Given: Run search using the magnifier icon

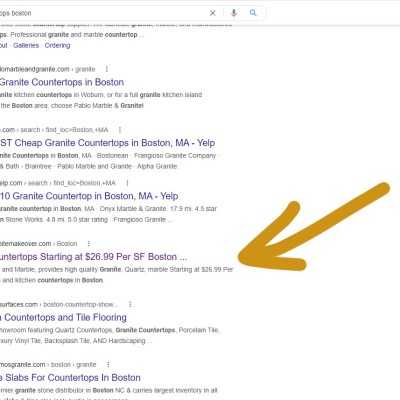Looking at the screenshot, I should (253, 13).
